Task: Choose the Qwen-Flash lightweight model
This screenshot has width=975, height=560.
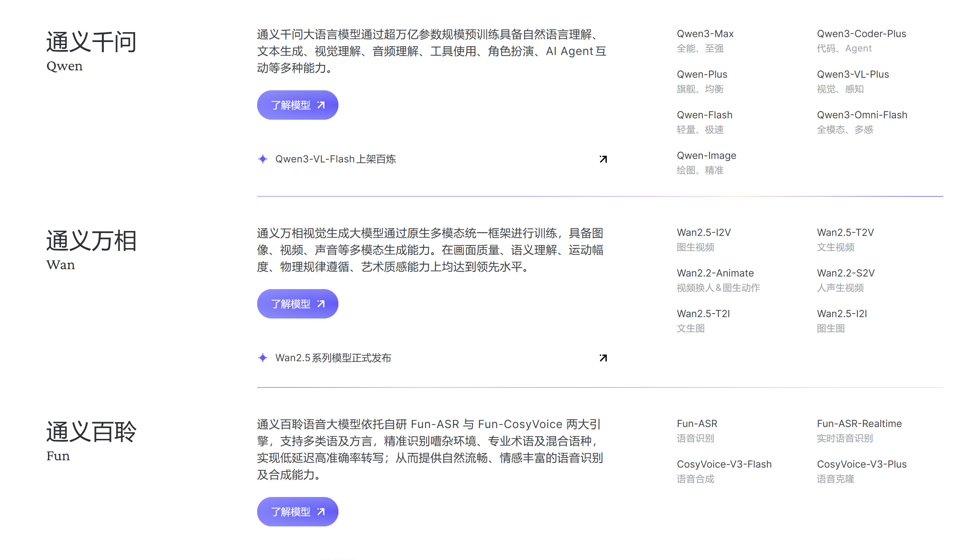Action: [x=704, y=115]
